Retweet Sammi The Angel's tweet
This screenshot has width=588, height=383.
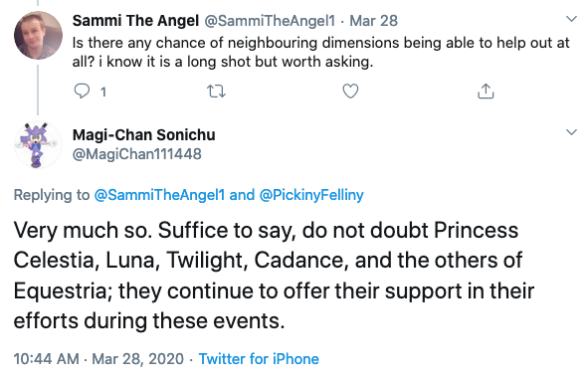(x=216, y=92)
